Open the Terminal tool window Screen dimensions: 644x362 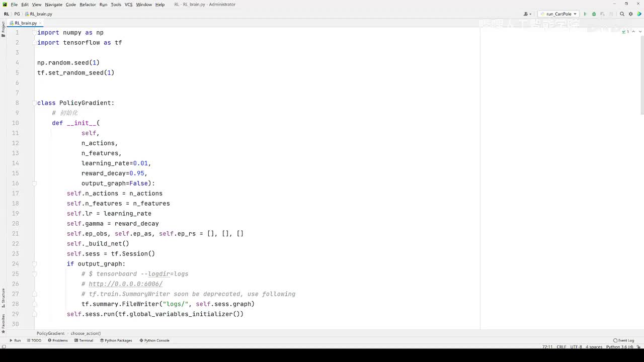84,340
